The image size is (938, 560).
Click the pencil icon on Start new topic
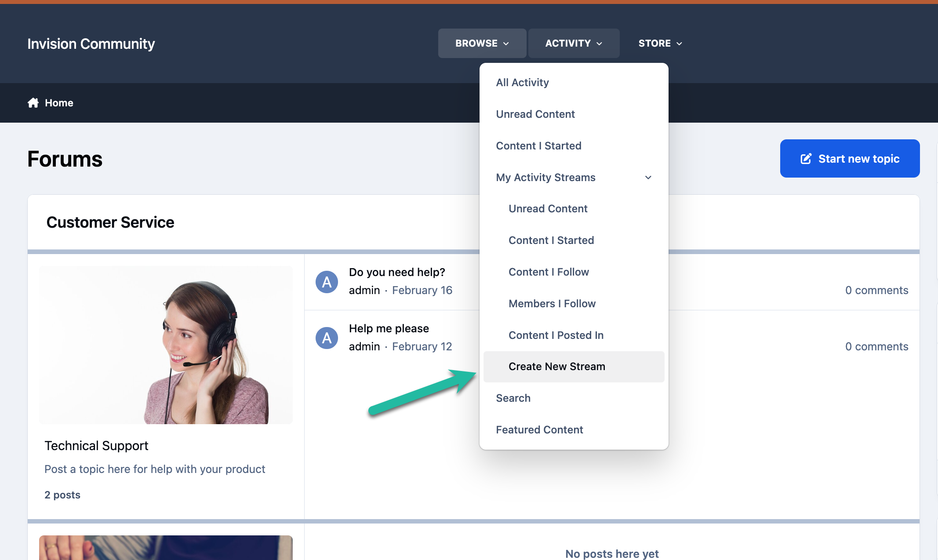pyautogui.click(x=806, y=159)
